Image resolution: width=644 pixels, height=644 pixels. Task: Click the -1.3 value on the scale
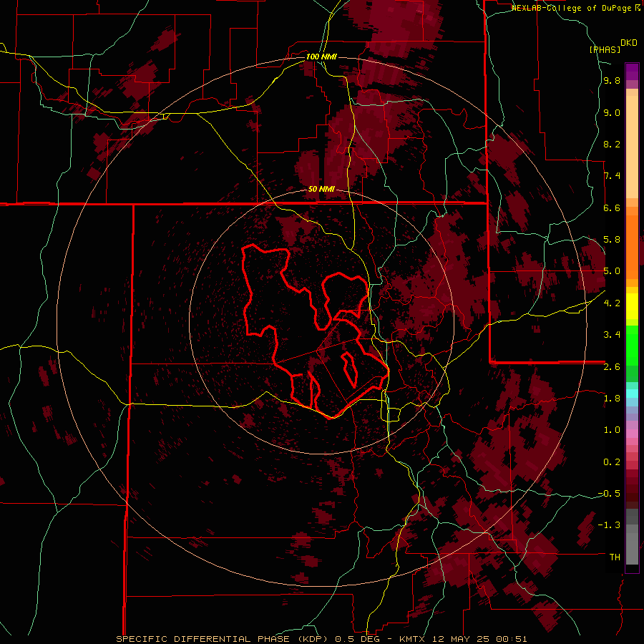(x=609, y=525)
